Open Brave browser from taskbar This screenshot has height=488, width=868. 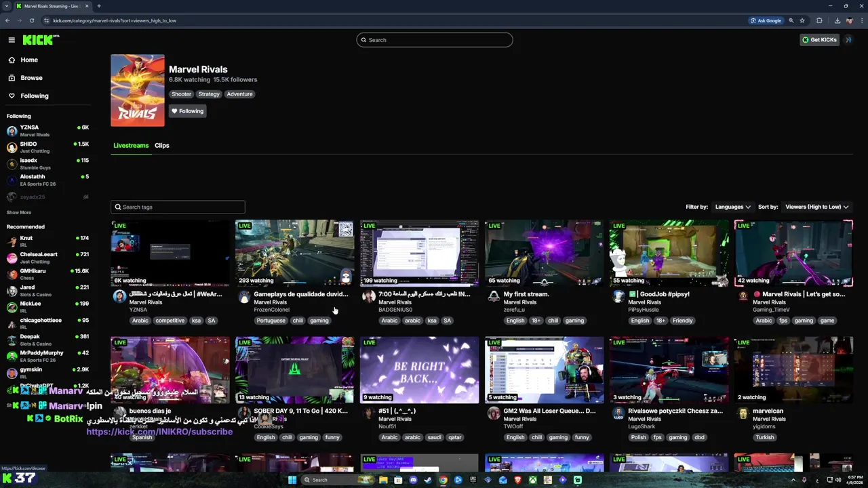(517, 480)
